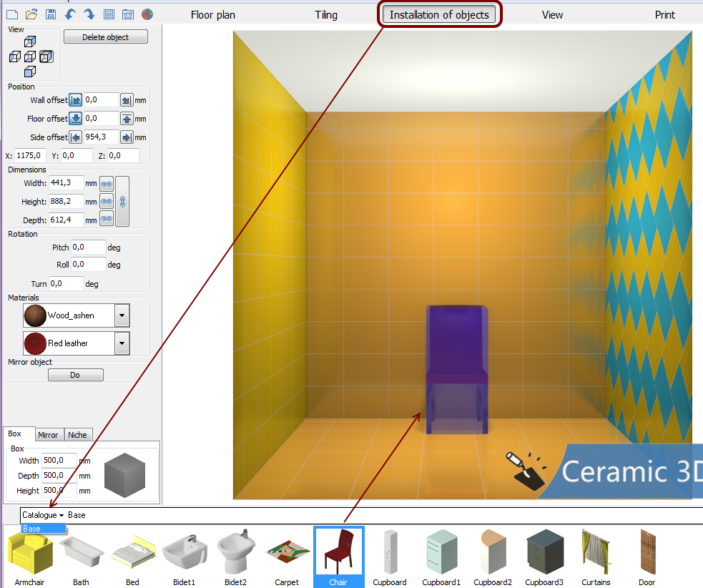Image resolution: width=703 pixels, height=588 pixels.
Task: Open the View tab
Action: tap(552, 15)
